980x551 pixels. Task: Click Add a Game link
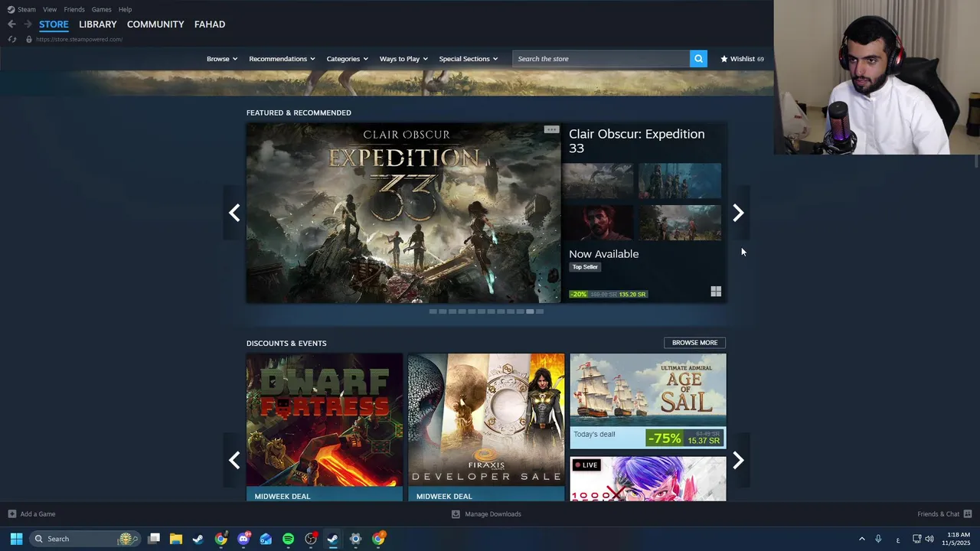38,514
